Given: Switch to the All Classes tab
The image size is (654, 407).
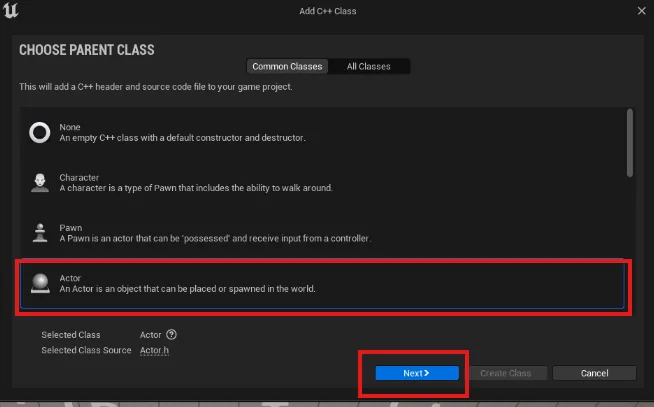Looking at the screenshot, I should [369, 66].
